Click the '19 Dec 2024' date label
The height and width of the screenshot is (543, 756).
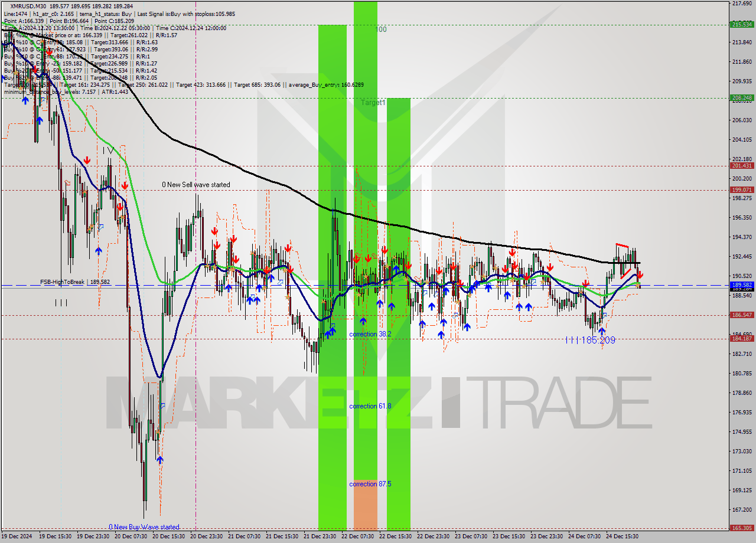click(17, 537)
